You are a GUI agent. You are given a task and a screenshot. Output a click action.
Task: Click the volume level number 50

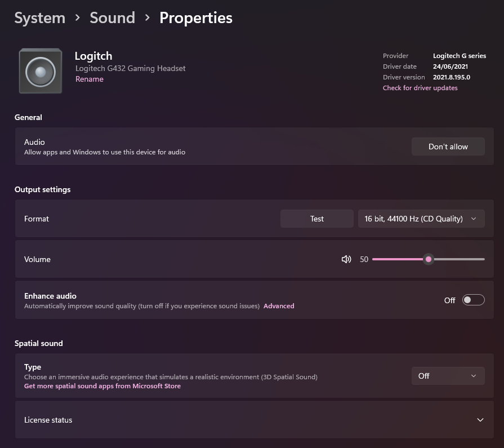(364, 259)
